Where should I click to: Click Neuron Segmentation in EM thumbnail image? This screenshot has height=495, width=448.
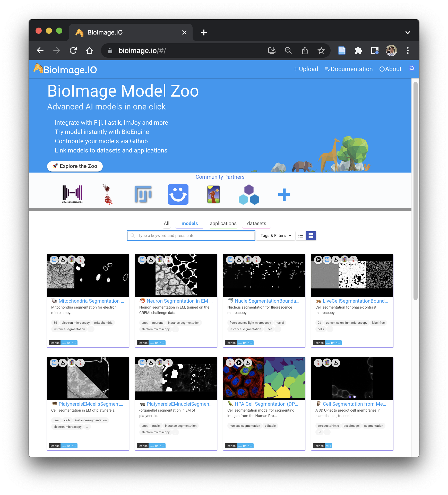(176, 276)
